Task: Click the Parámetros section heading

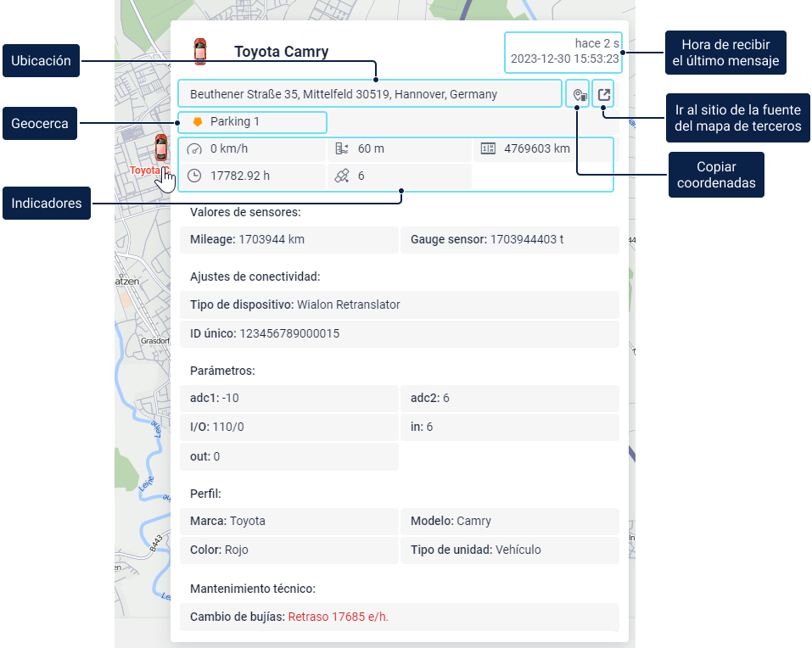Action: coord(222,371)
